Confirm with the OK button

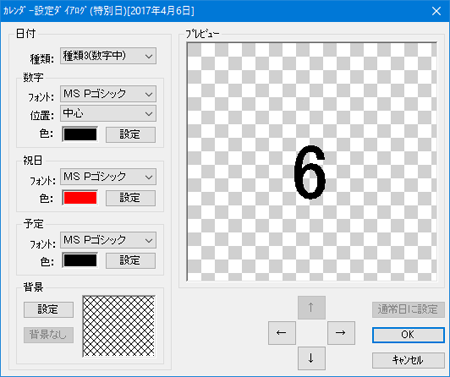coord(408,335)
